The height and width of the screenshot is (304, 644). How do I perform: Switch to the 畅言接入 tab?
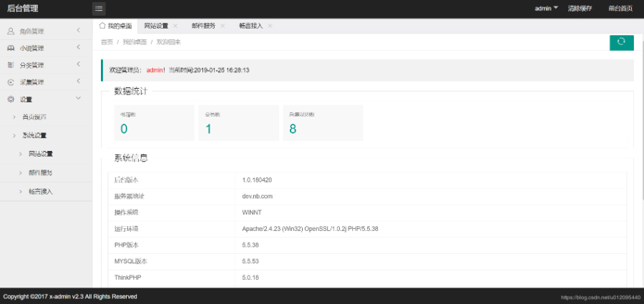[x=250, y=26]
